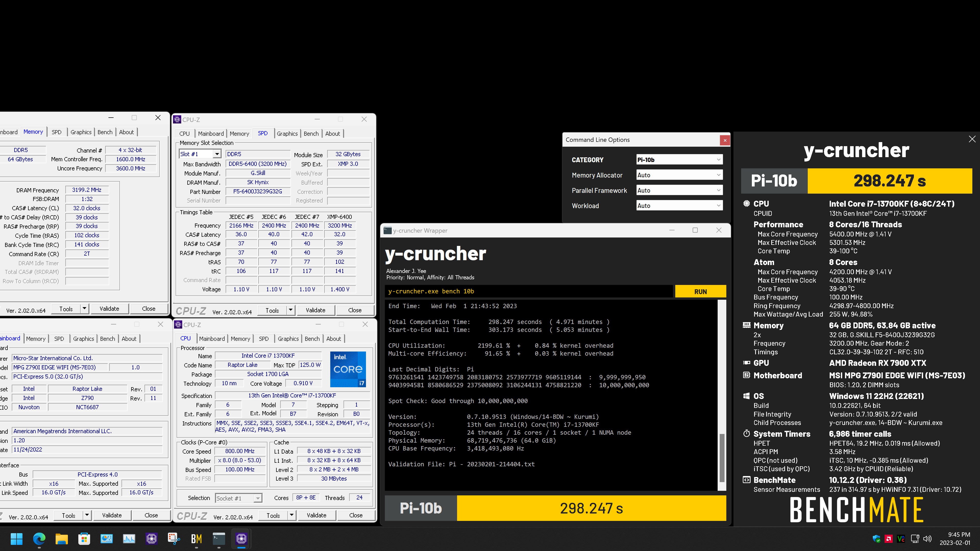Viewport: 980px width, 551px height.
Task: Click the active CPU-Z taskbar icon with blue underline
Action: [x=241, y=539]
